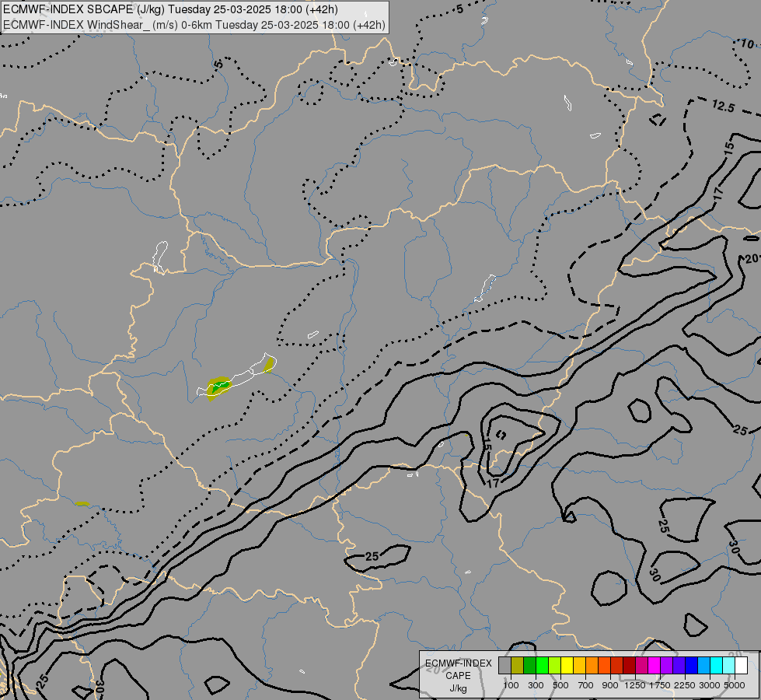Pick the pure yellow legend swatch
761x700 pixels.
click(x=567, y=666)
